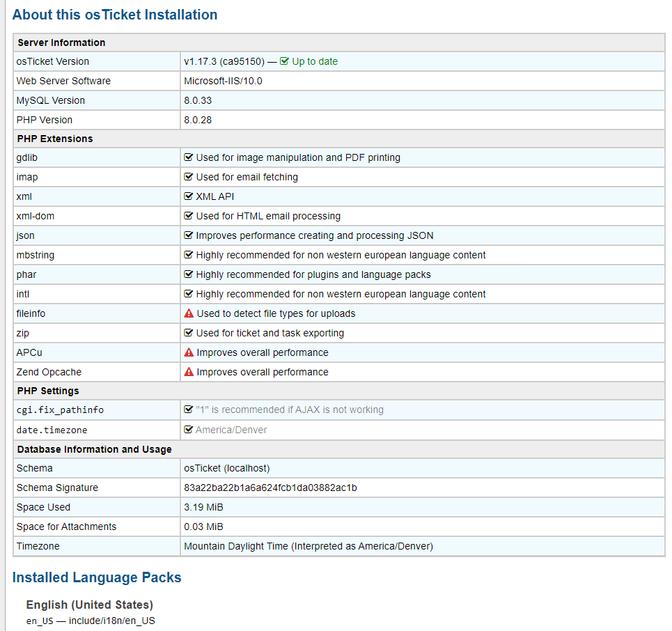Image resolution: width=672 pixels, height=631 pixels.
Task: Click the xml-dom extension checkmark icon
Action: [x=188, y=216]
